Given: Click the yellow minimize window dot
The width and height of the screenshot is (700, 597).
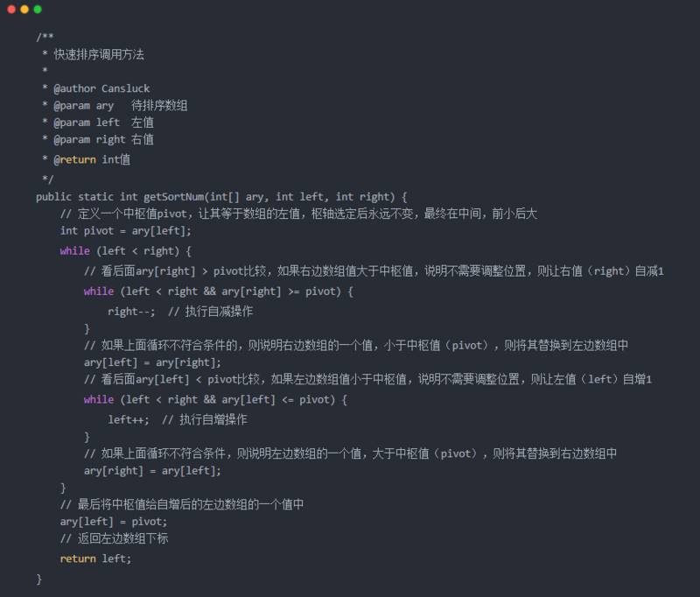Looking at the screenshot, I should [x=24, y=10].
